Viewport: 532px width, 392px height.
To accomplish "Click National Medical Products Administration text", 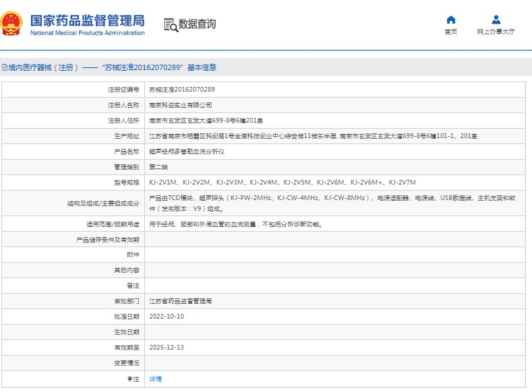I will 87,33.
